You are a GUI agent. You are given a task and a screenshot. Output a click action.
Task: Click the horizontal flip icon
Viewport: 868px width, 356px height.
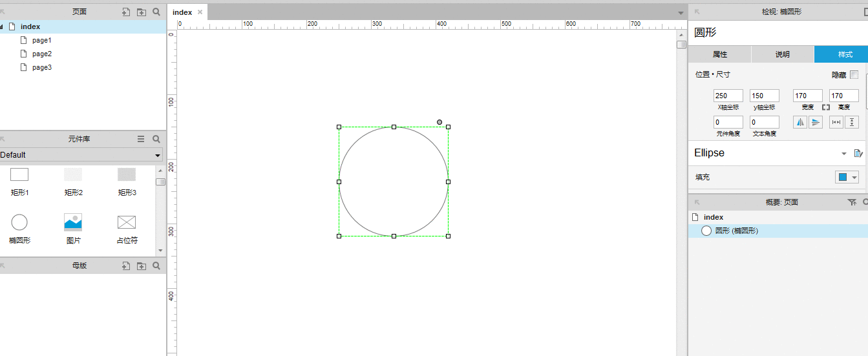tap(800, 122)
